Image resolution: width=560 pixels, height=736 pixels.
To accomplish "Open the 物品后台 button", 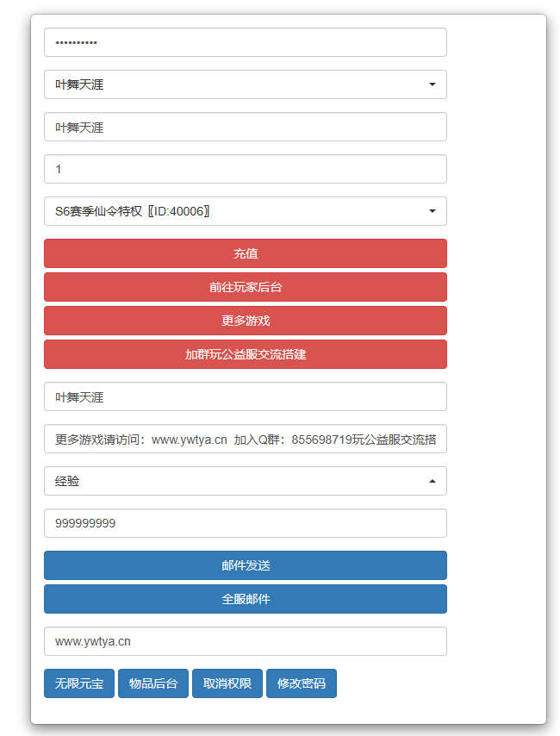I will pyautogui.click(x=153, y=683).
